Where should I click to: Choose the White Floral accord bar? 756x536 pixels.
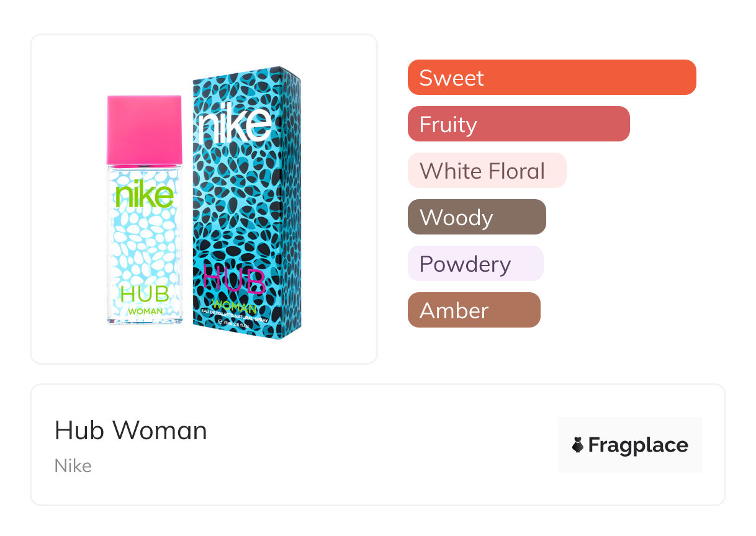coord(487,171)
